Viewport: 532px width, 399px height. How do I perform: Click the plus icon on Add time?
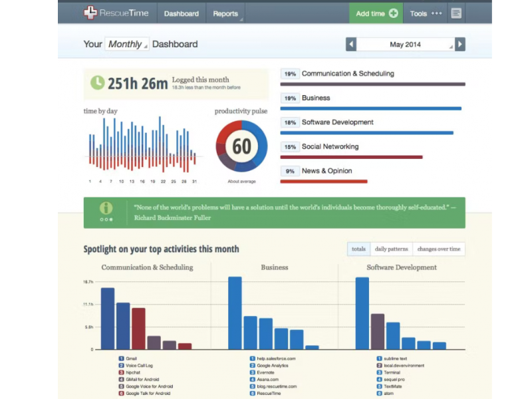tap(394, 13)
